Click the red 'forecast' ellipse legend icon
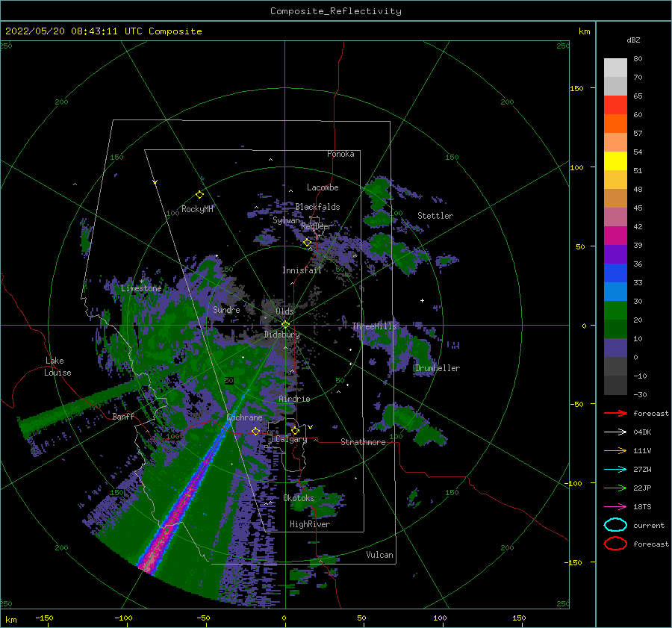The width and height of the screenshot is (672, 628). tap(615, 544)
